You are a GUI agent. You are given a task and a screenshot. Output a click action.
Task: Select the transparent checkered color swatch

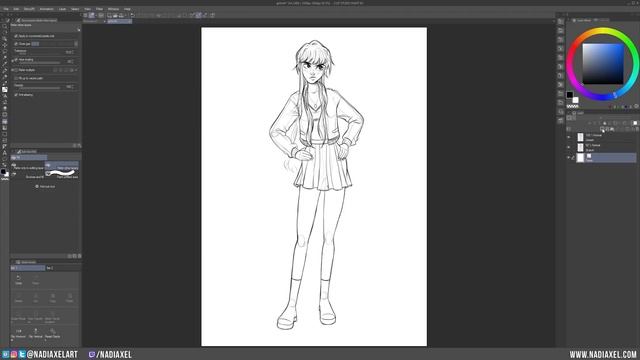click(x=573, y=107)
